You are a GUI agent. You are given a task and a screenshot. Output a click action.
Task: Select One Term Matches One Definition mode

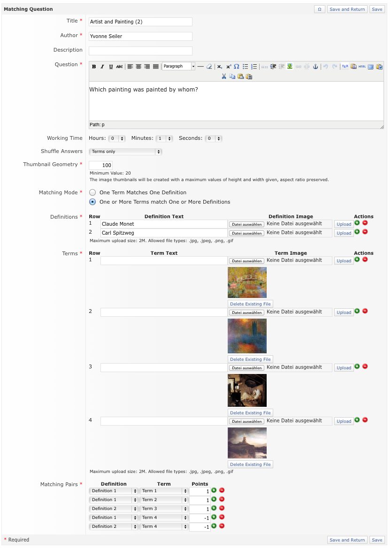[x=92, y=192]
